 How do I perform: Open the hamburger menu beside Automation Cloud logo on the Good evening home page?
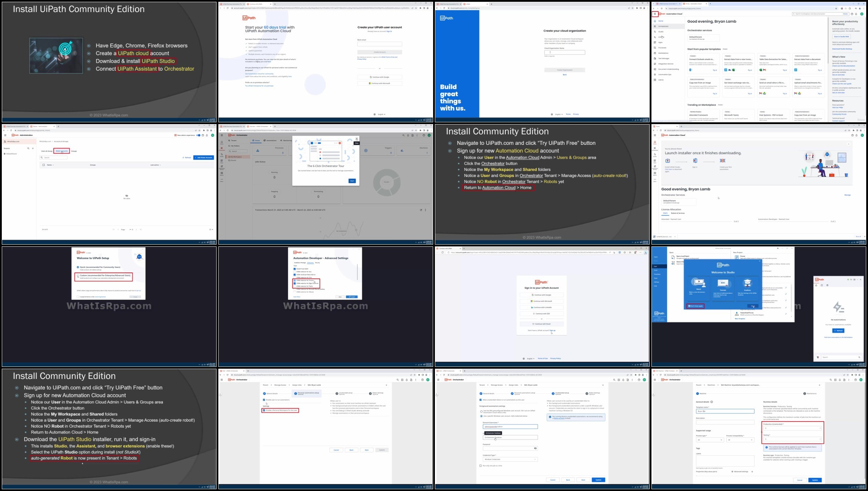point(655,14)
